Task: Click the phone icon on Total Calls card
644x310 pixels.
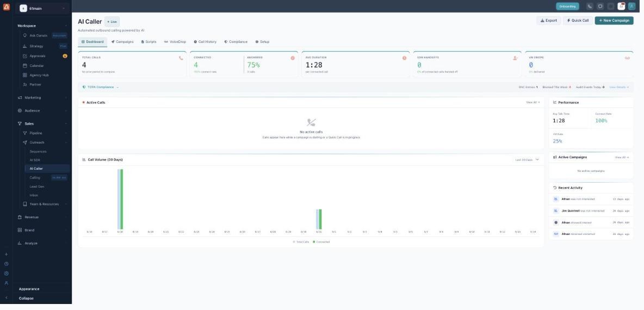Action: [x=181, y=58]
